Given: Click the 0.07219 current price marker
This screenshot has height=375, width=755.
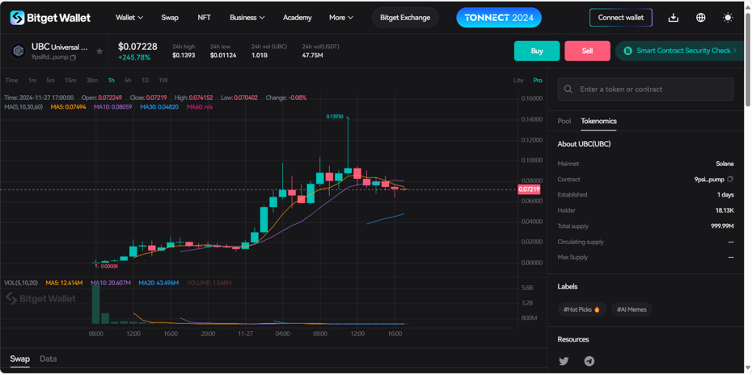Looking at the screenshot, I should (x=529, y=190).
